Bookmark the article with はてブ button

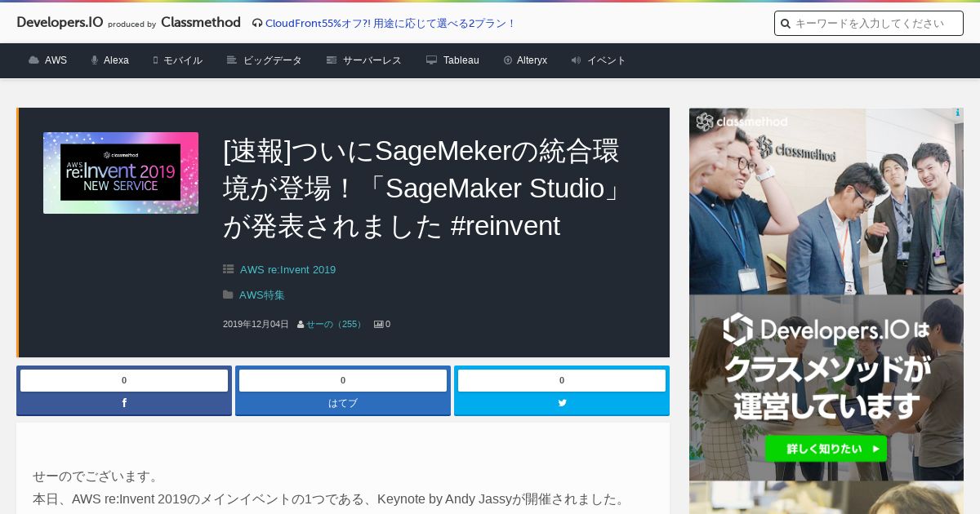coord(343,403)
